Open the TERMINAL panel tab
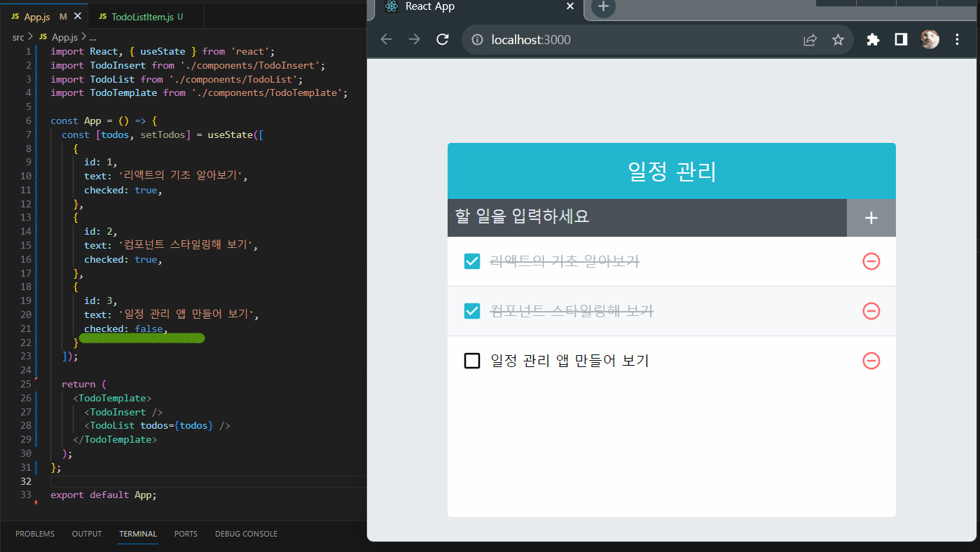This screenshot has height=552, width=980. click(x=138, y=534)
